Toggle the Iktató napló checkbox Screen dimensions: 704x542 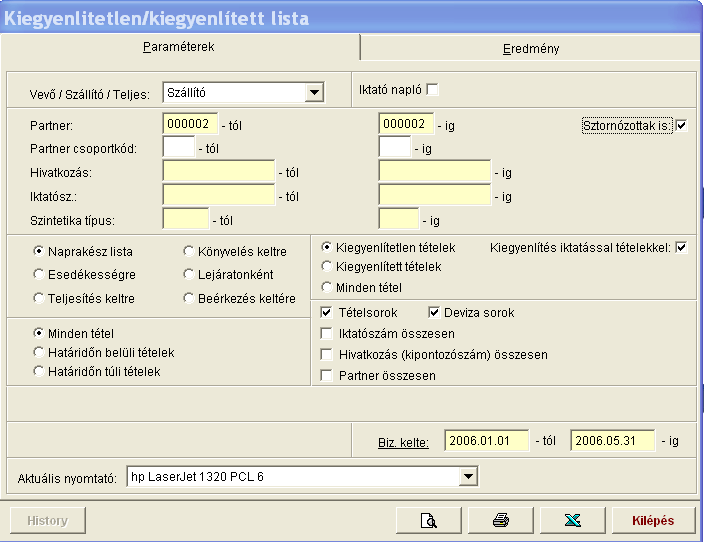[x=432, y=89]
